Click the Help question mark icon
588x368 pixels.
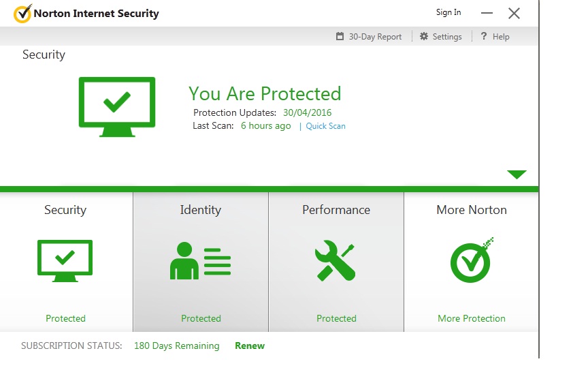tap(484, 36)
